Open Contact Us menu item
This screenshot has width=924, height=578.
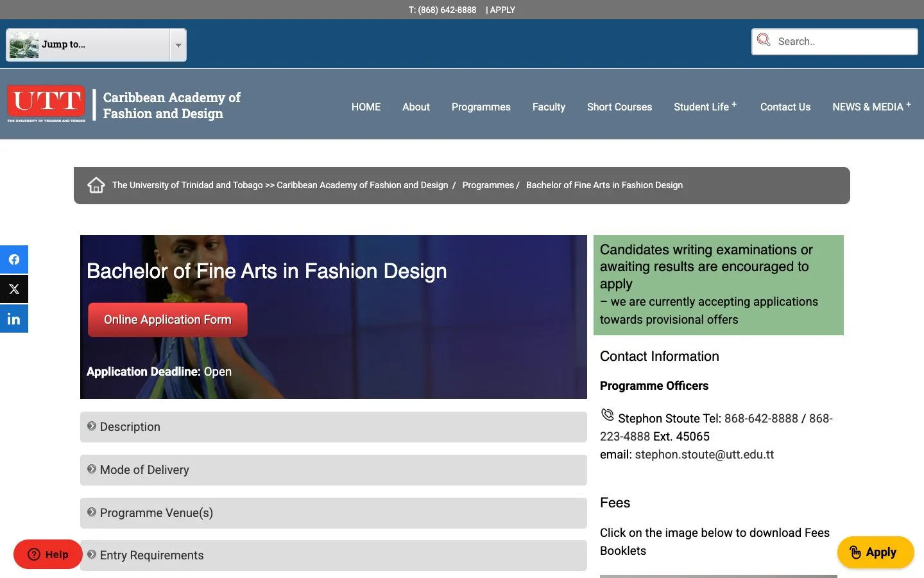tap(785, 107)
